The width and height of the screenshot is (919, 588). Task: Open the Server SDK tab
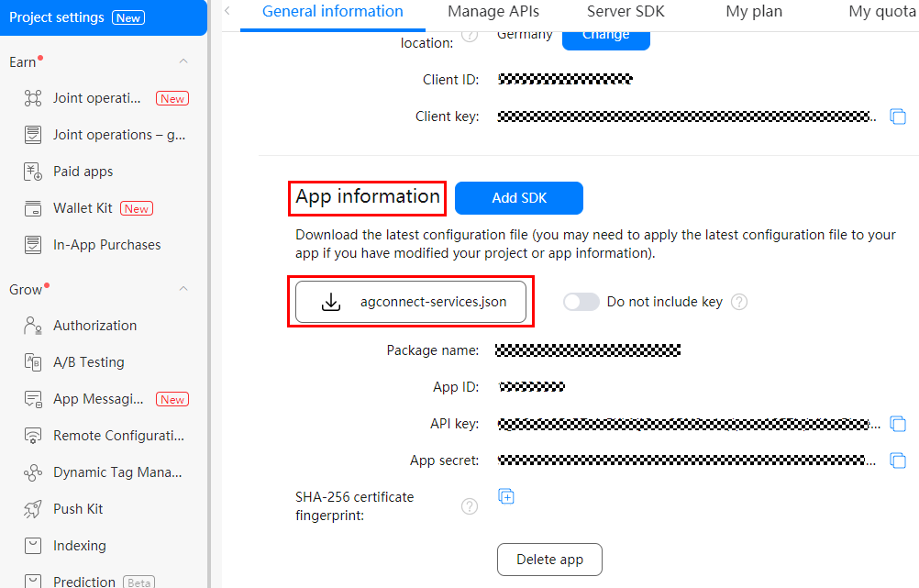(x=626, y=12)
